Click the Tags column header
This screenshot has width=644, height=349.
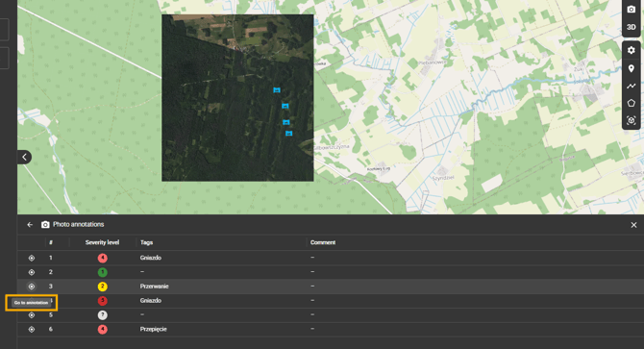click(147, 242)
